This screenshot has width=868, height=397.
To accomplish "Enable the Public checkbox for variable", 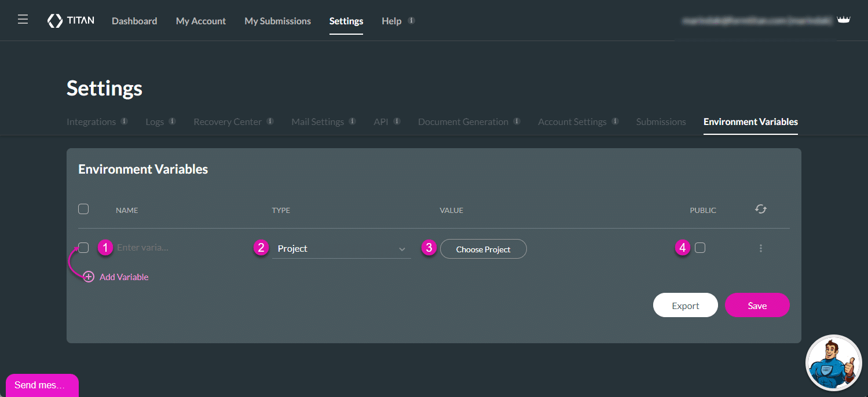I will click(x=700, y=248).
